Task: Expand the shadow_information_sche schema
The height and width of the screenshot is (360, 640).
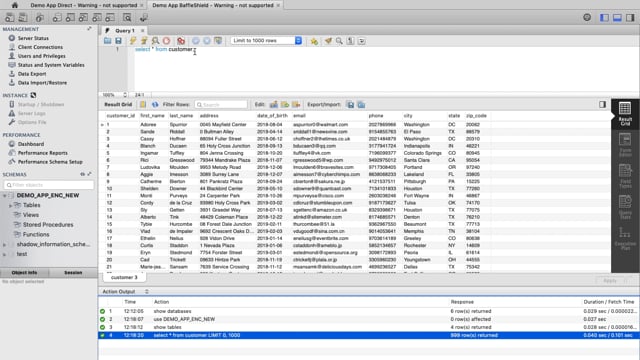Action: point(5,244)
